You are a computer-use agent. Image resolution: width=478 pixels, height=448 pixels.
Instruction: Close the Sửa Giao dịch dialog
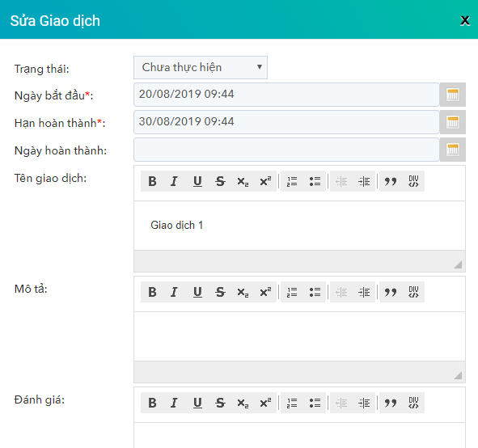465,21
